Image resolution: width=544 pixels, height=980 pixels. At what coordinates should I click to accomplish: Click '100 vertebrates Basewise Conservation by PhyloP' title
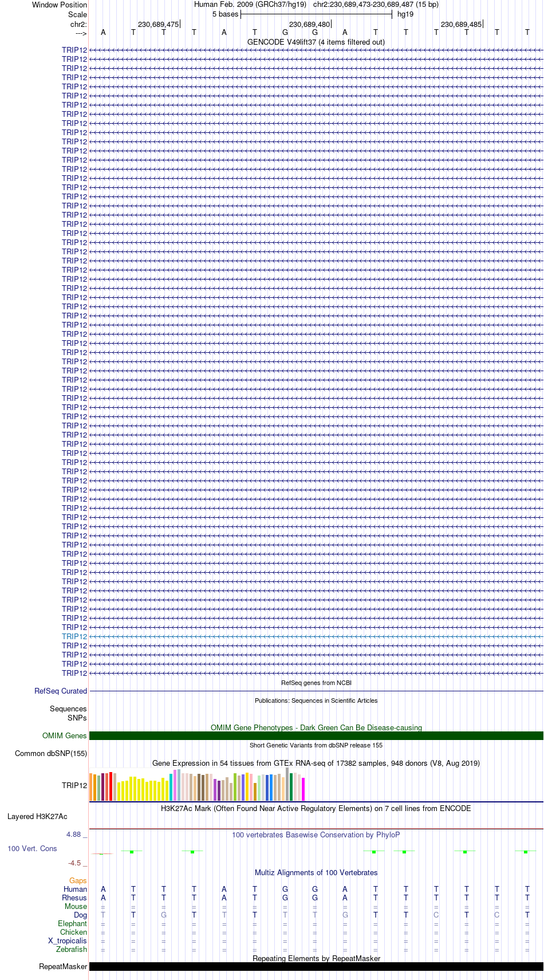coord(316,835)
